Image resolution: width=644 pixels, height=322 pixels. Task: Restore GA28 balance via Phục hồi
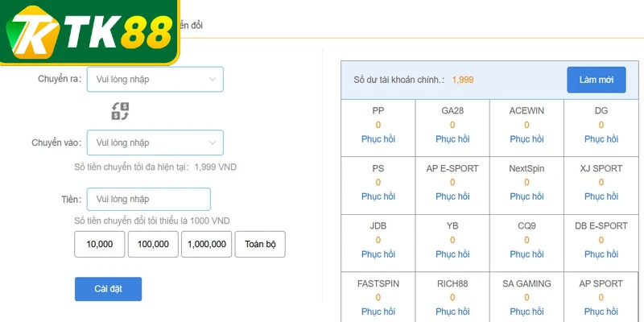452,138
